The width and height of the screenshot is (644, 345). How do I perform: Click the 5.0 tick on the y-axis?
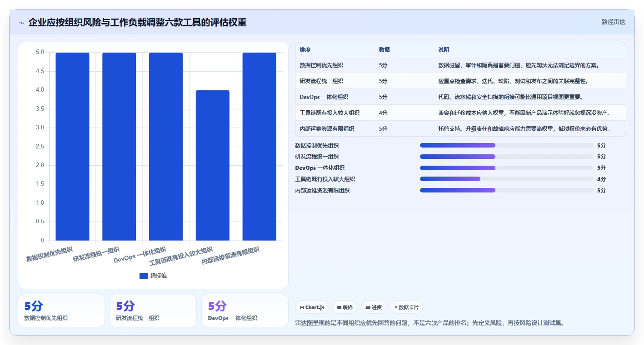click(40, 52)
